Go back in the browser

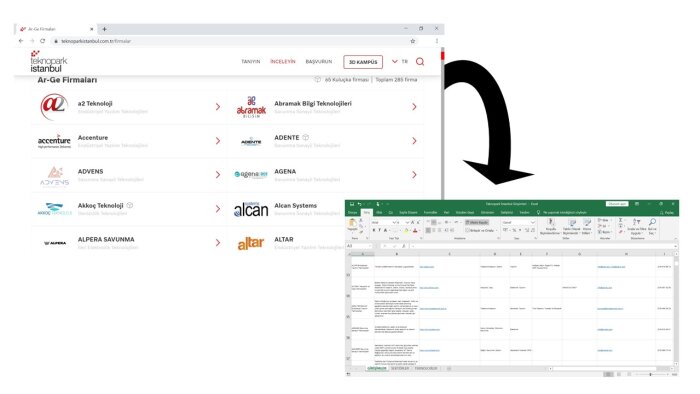[x=21, y=41]
